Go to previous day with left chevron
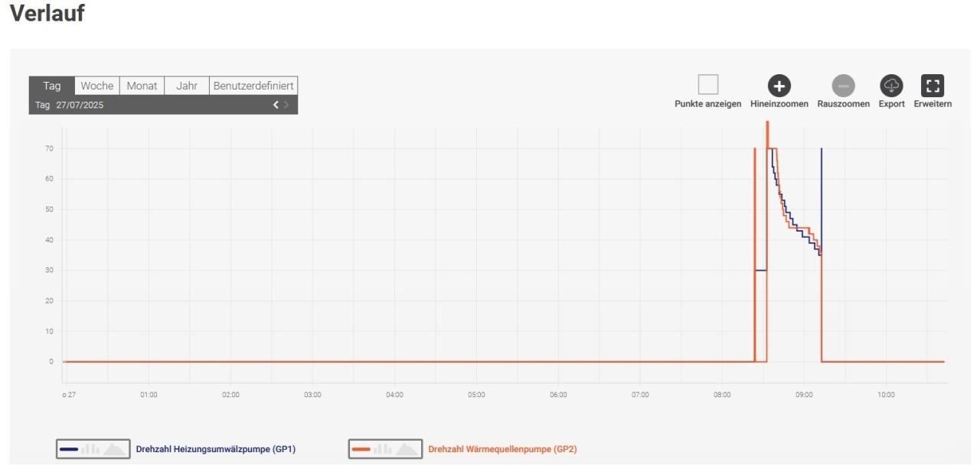The width and height of the screenshot is (980, 472). tap(276, 105)
